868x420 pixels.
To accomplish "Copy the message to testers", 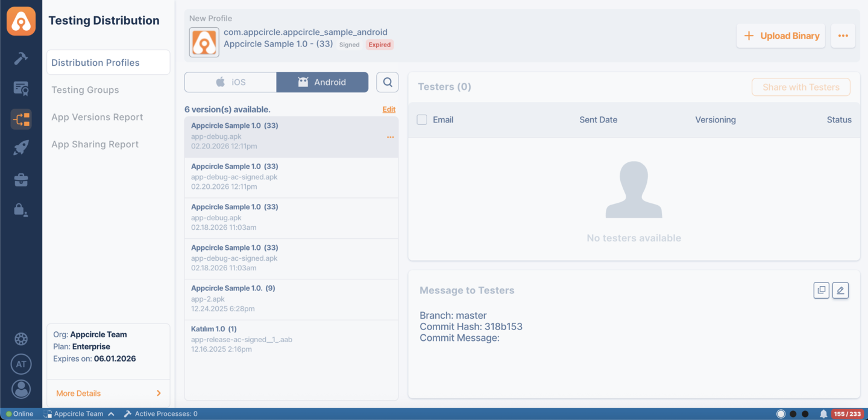I will [x=821, y=290].
